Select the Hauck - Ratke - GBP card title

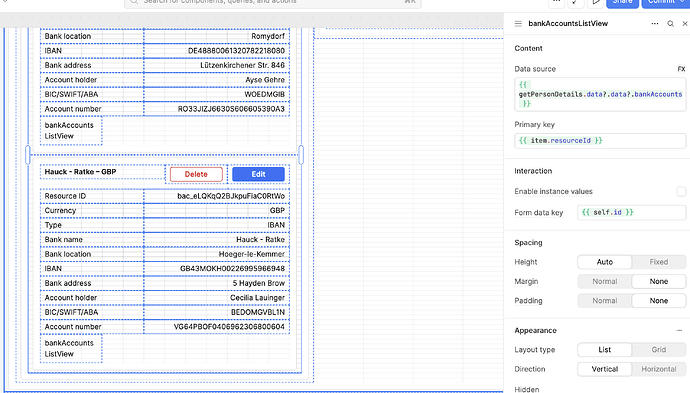(x=81, y=172)
